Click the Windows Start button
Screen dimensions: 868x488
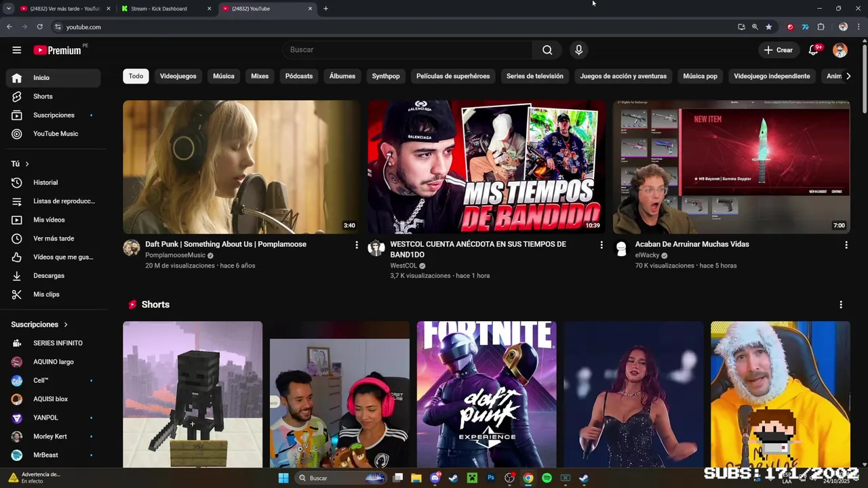point(283,478)
